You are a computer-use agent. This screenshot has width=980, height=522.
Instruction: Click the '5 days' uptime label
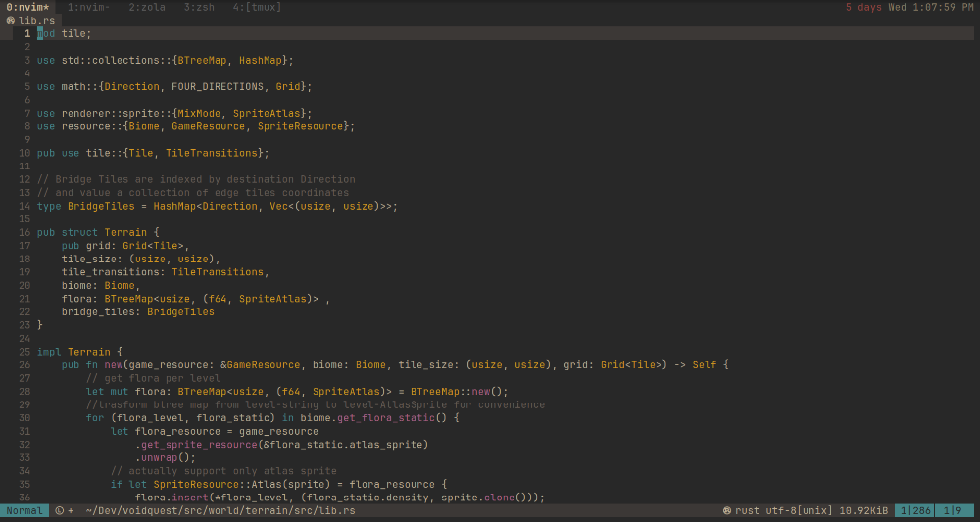(x=863, y=7)
